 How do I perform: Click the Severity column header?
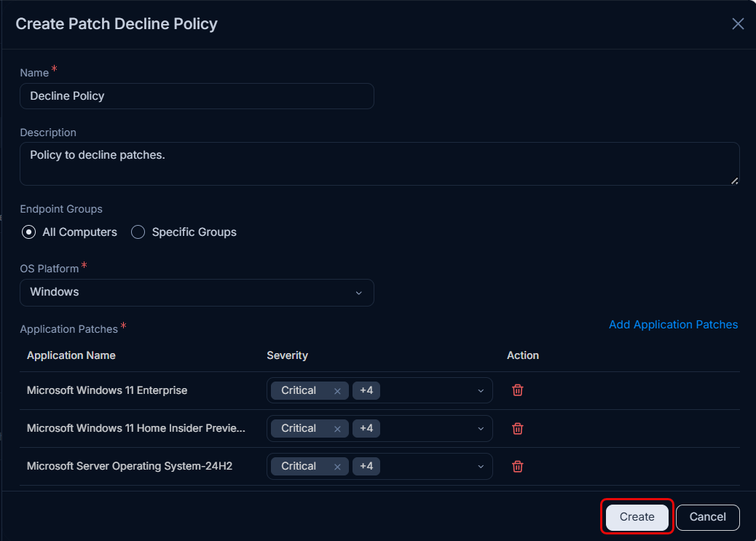pos(288,355)
